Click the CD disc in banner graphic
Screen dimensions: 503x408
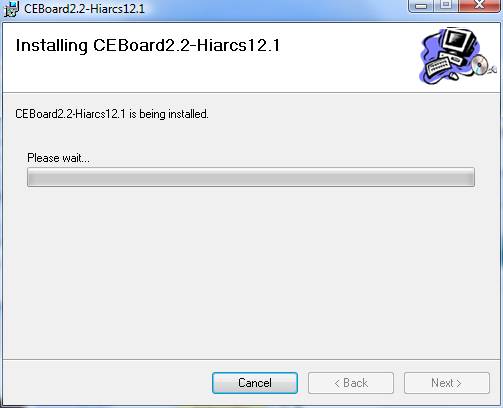click(x=480, y=64)
